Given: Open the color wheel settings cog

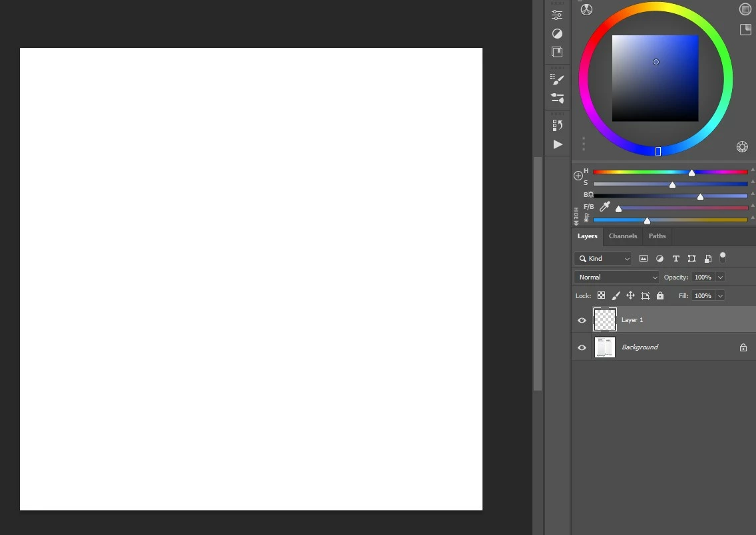Looking at the screenshot, I should tap(742, 146).
